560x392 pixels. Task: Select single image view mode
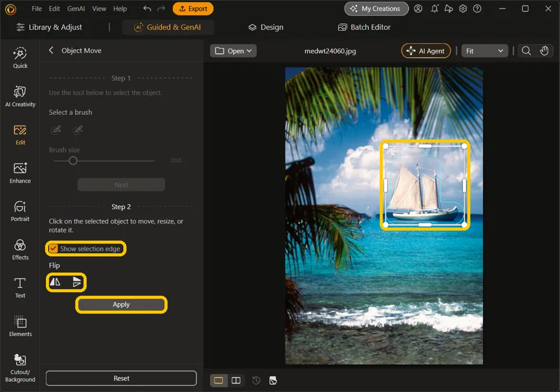pos(218,380)
